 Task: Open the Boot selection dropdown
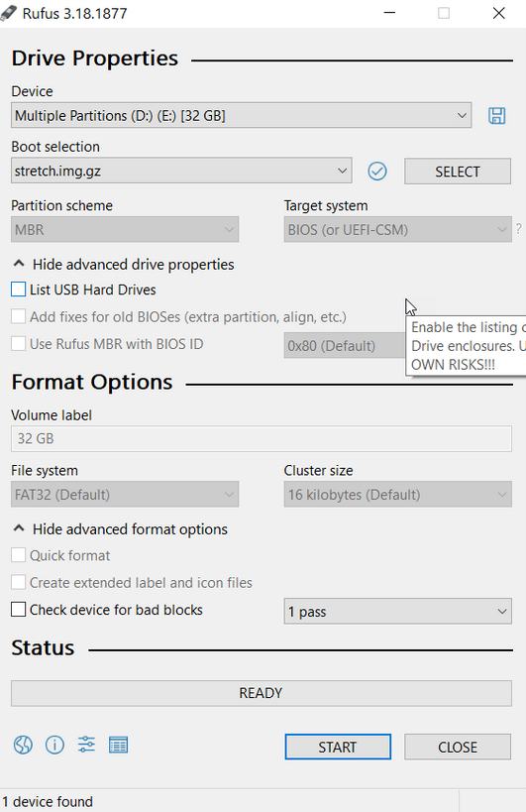(181, 171)
